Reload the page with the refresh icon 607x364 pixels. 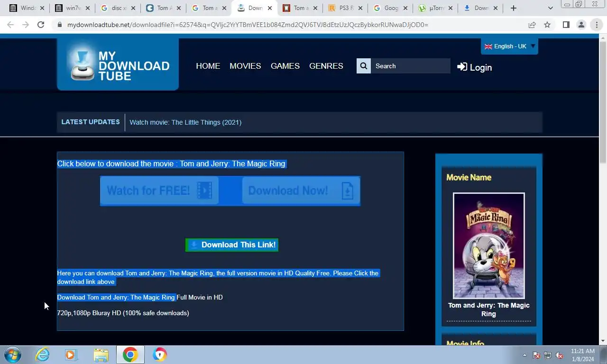coord(41,25)
